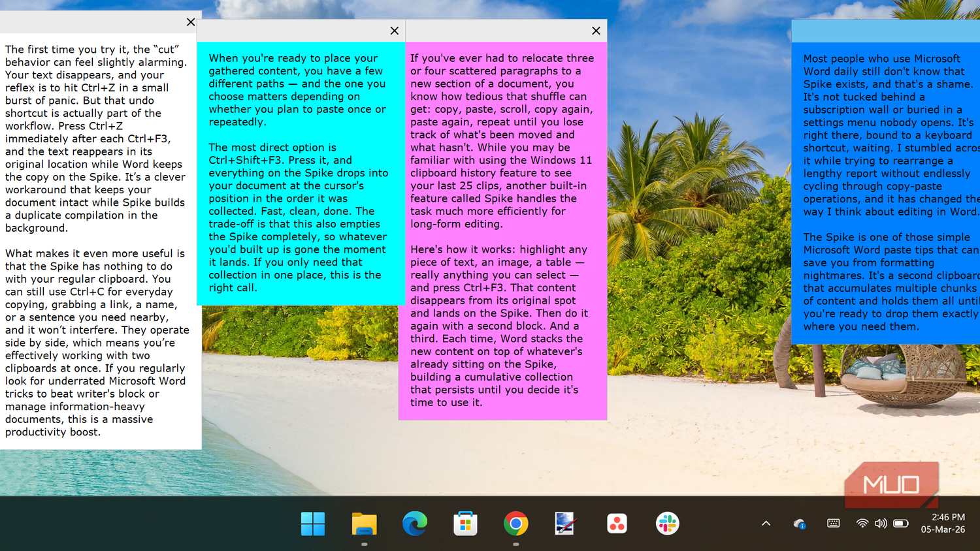Image resolution: width=980 pixels, height=551 pixels.
Task: Launch File Explorer from the taskbar
Action: [x=364, y=524]
